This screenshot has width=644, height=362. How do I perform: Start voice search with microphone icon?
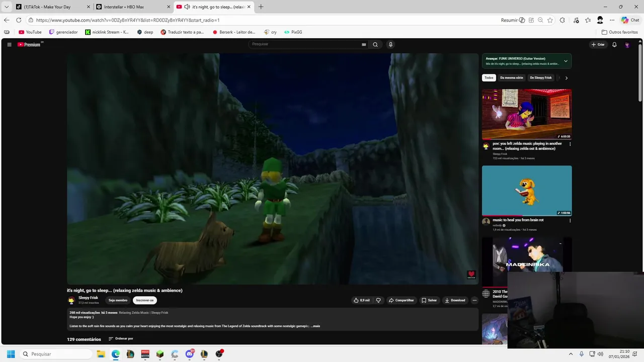pos(390,44)
